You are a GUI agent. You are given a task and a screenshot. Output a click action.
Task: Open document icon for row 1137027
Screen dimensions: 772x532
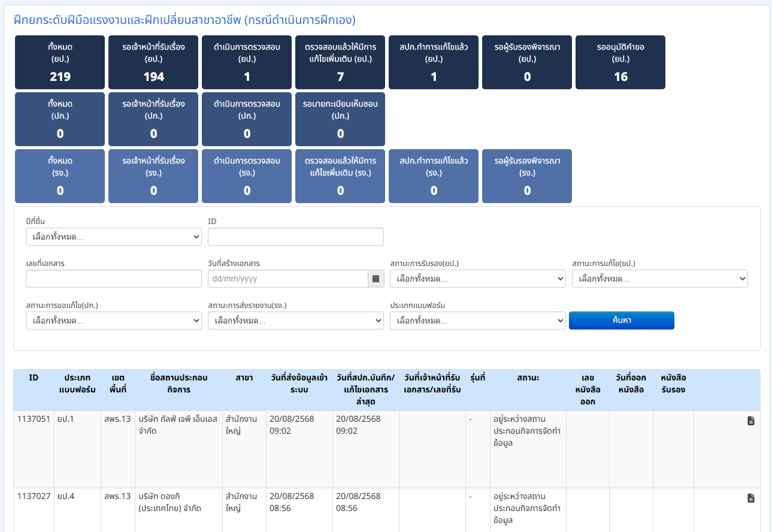click(x=750, y=498)
